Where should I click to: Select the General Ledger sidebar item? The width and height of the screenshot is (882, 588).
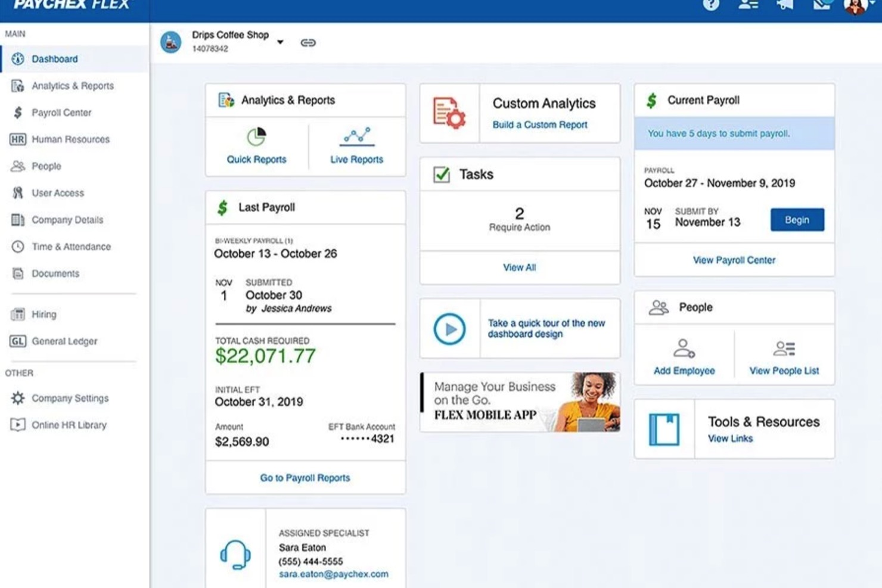pos(64,341)
